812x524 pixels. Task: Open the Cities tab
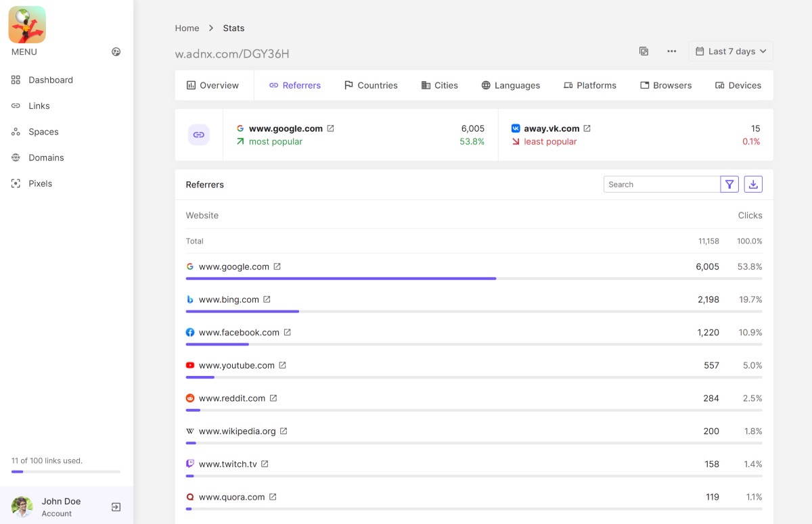pyautogui.click(x=439, y=85)
